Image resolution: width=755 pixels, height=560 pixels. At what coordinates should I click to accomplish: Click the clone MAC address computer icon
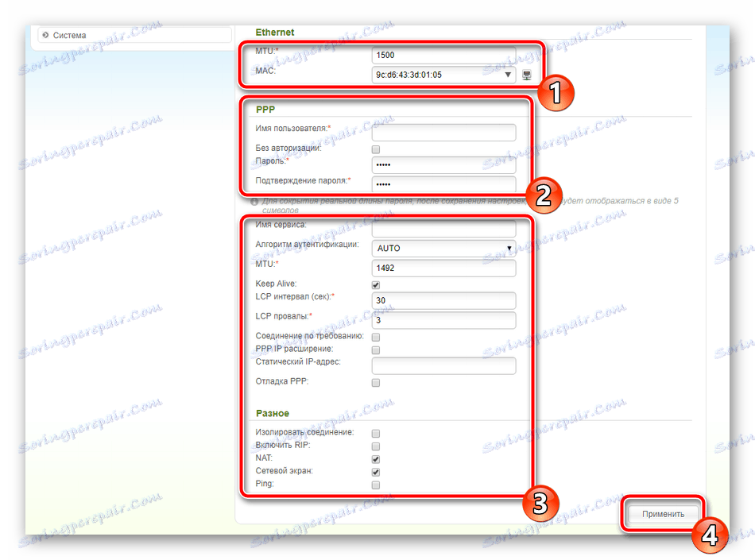[527, 75]
